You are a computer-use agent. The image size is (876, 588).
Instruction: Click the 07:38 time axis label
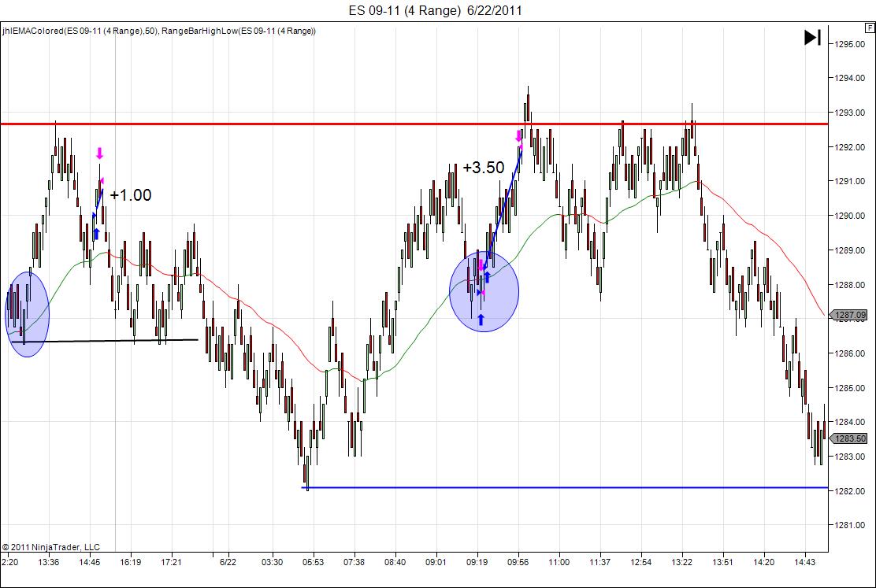pos(354,562)
